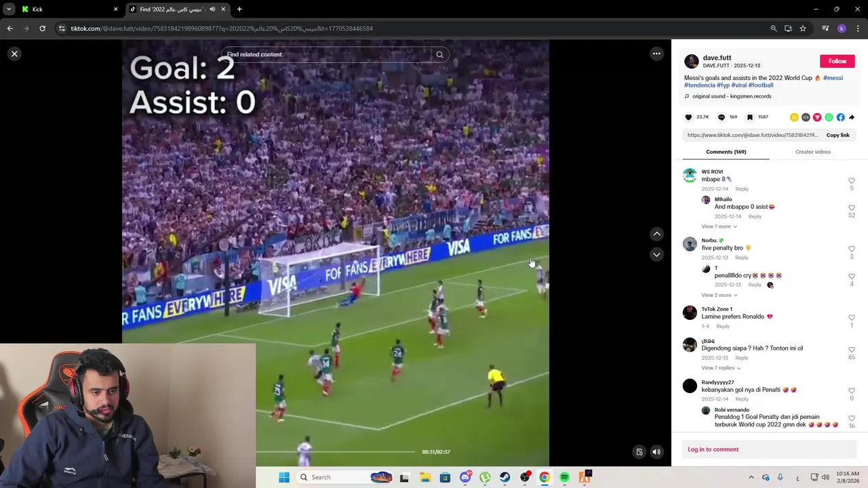Click the tiktok.com address bar
868x488 pixels.
click(x=407, y=28)
